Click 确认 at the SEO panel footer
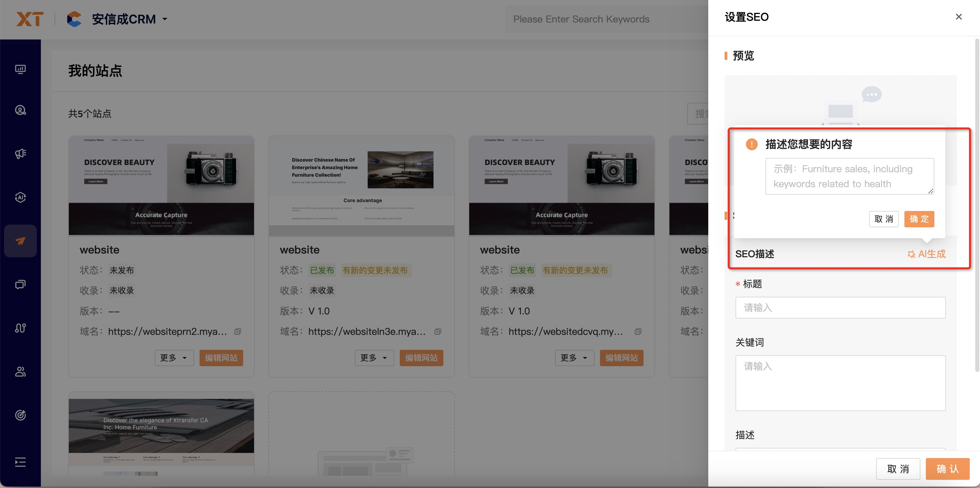 pyautogui.click(x=947, y=469)
